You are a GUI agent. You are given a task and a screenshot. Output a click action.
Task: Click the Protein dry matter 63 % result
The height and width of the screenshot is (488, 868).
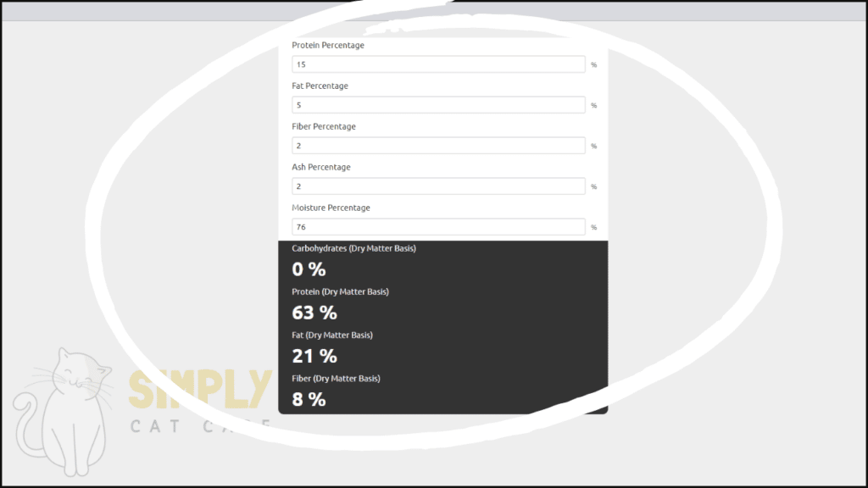314,313
